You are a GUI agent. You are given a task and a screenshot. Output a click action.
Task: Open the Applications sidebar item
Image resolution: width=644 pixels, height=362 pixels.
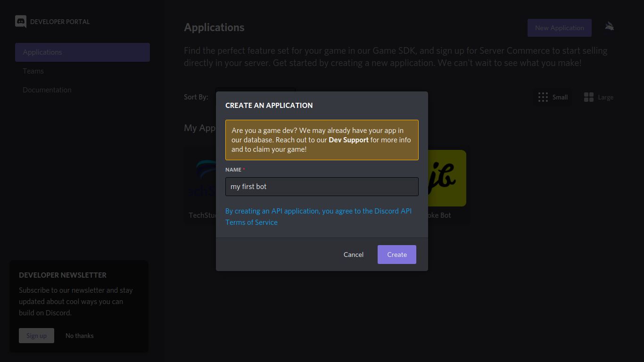coord(83,52)
